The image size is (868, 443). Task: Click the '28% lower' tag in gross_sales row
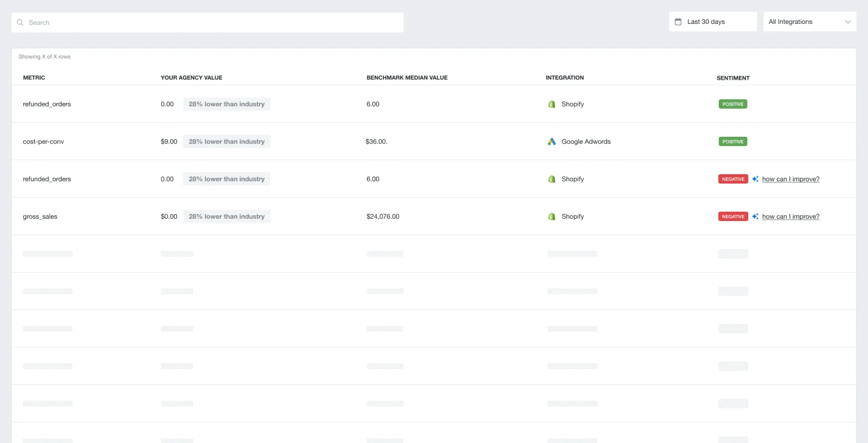(x=227, y=217)
